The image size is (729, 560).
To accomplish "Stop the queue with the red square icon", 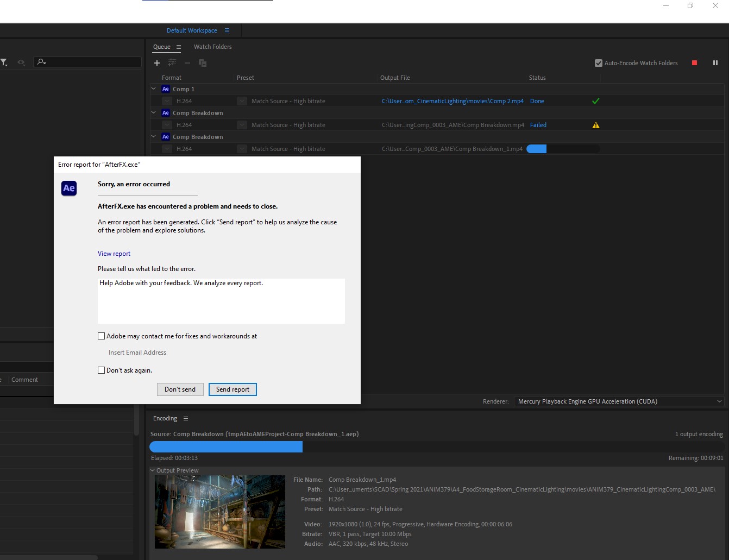I will [x=694, y=63].
